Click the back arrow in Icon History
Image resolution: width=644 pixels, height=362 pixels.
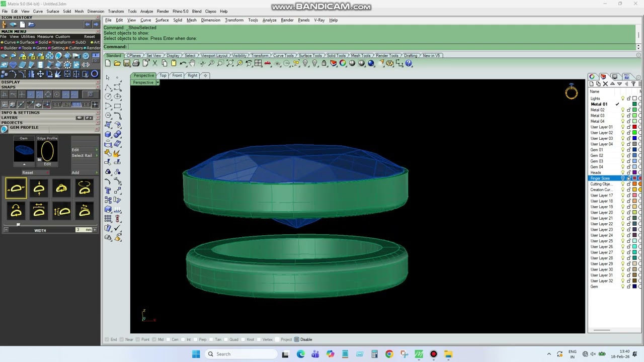tap(88, 24)
